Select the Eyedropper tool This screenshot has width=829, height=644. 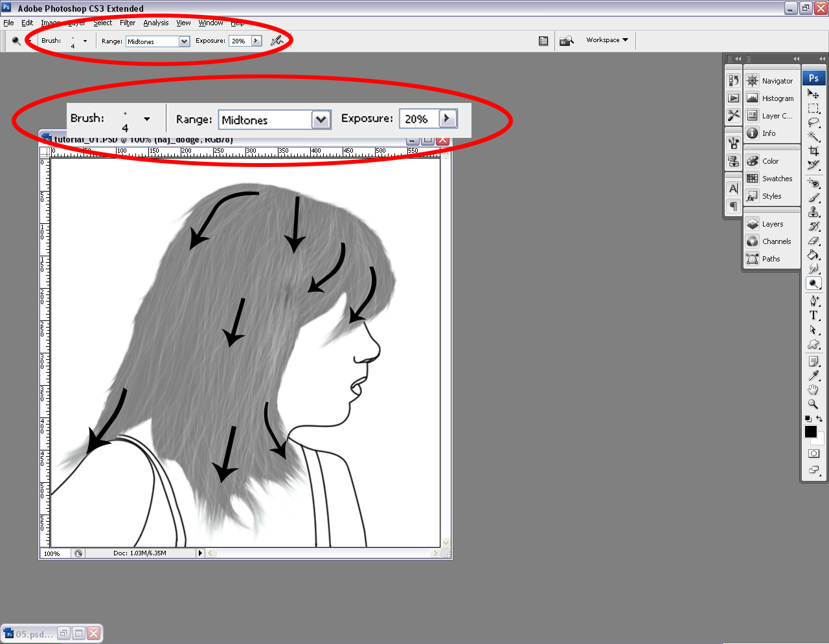813,375
